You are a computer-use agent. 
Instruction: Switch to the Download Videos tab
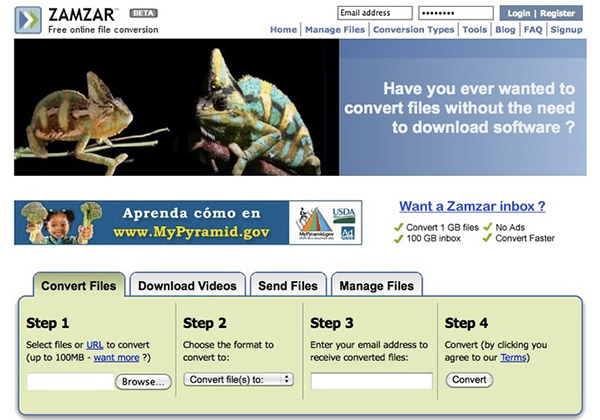click(x=187, y=286)
